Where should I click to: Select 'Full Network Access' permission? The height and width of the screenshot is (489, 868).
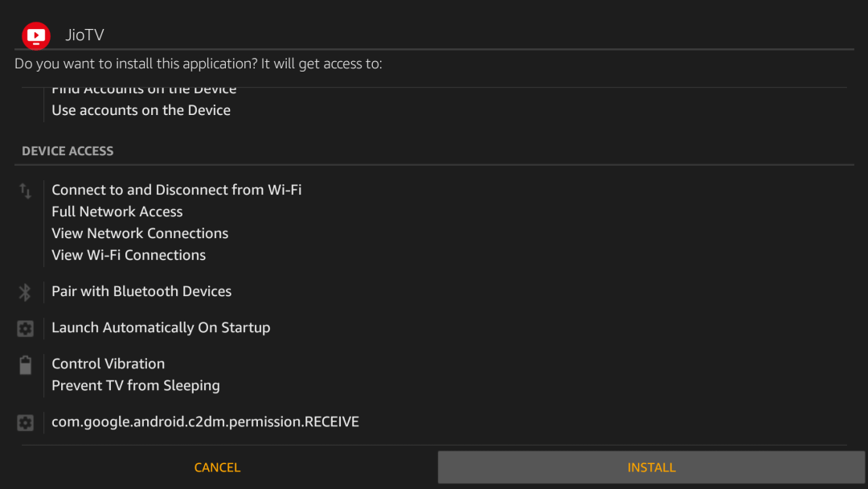pyautogui.click(x=117, y=212)
